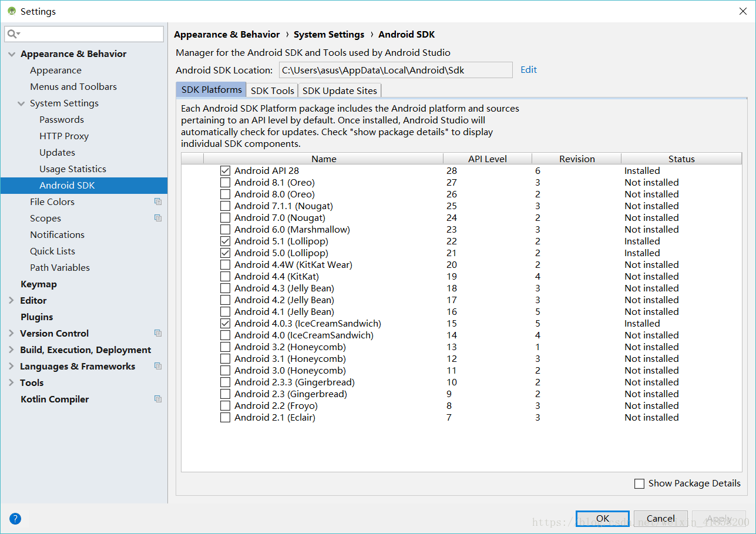Sort by the API Level column header

click(488, 159)
